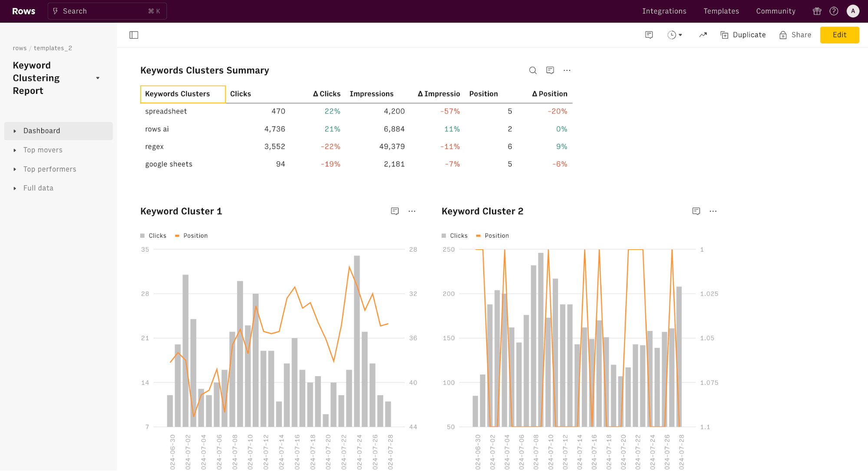Open version history clock dropdown

(674, 35)
